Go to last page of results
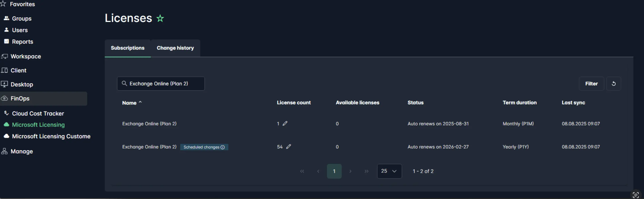This screenshot has width=644, height=199. 366,171
